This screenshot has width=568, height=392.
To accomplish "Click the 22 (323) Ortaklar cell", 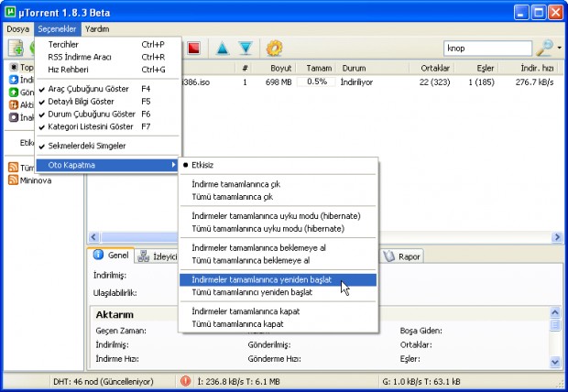I will click(x=434, y=82).
